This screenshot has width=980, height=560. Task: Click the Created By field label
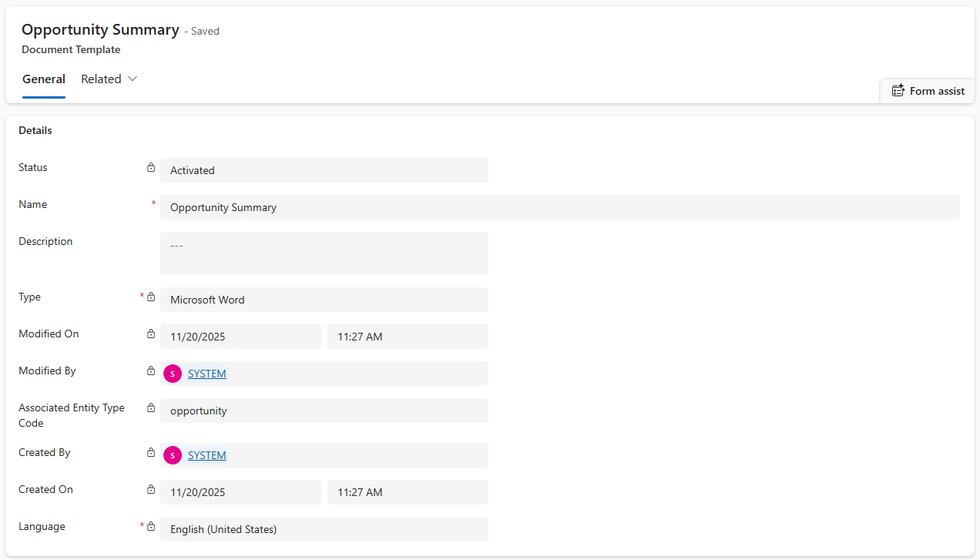click(x=45, y=452)
